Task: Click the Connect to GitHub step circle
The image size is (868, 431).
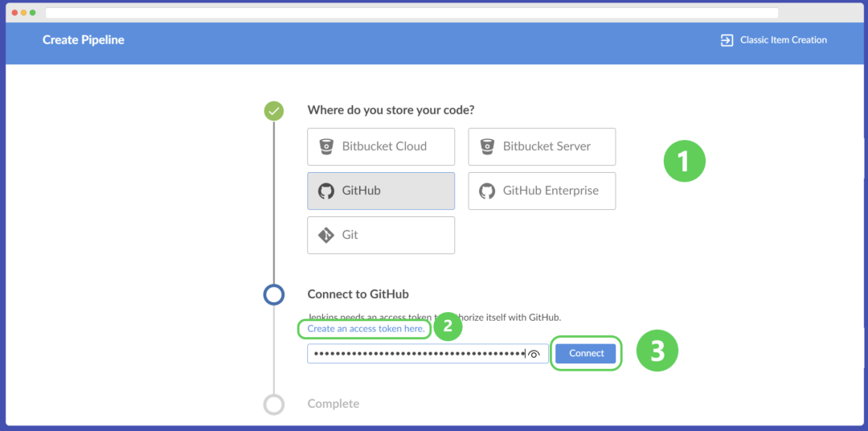Action: coord(274,294)
